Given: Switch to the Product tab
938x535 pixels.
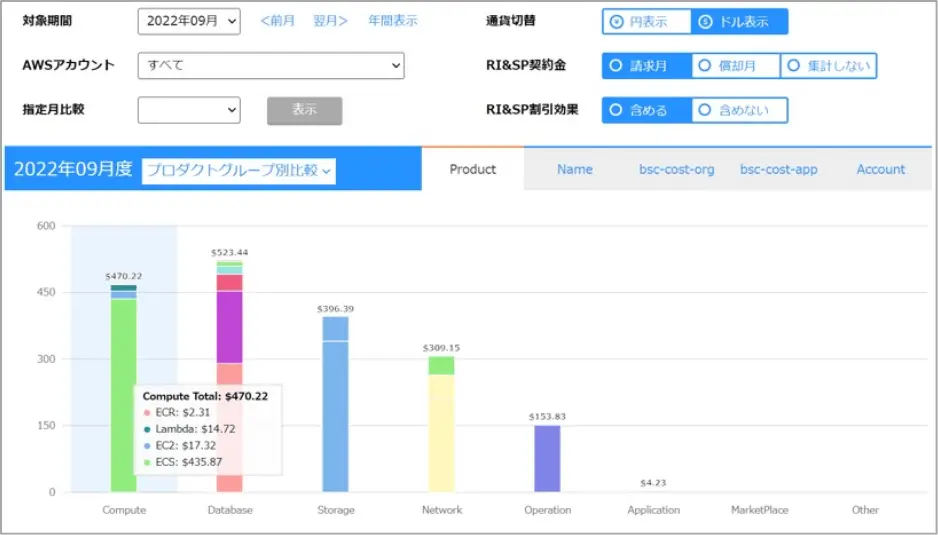Looking at the screenshot, I should pyautogui.click(x=472, y=170).
